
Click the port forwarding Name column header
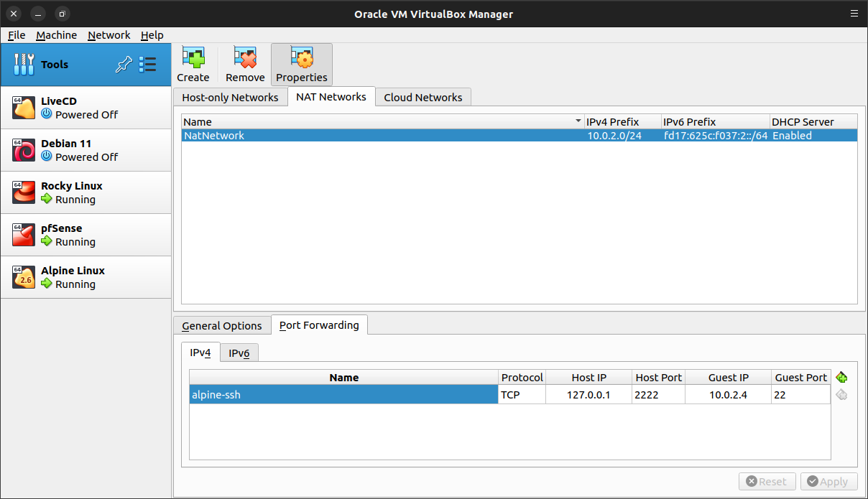344,378
